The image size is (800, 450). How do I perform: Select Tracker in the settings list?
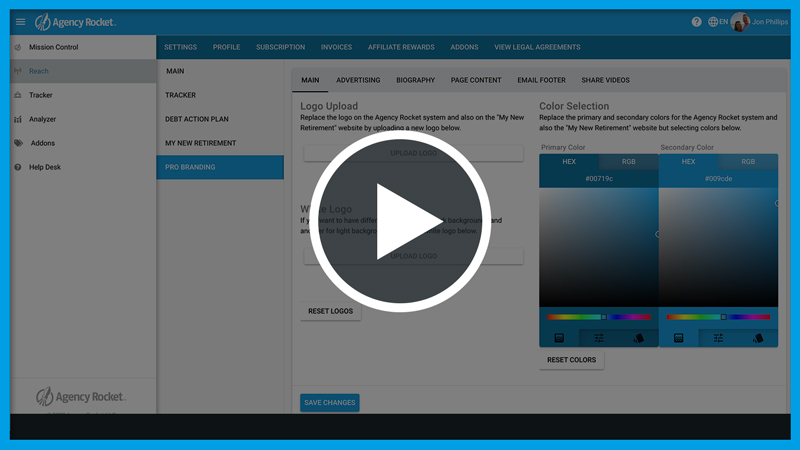click(x=220, y=95)
